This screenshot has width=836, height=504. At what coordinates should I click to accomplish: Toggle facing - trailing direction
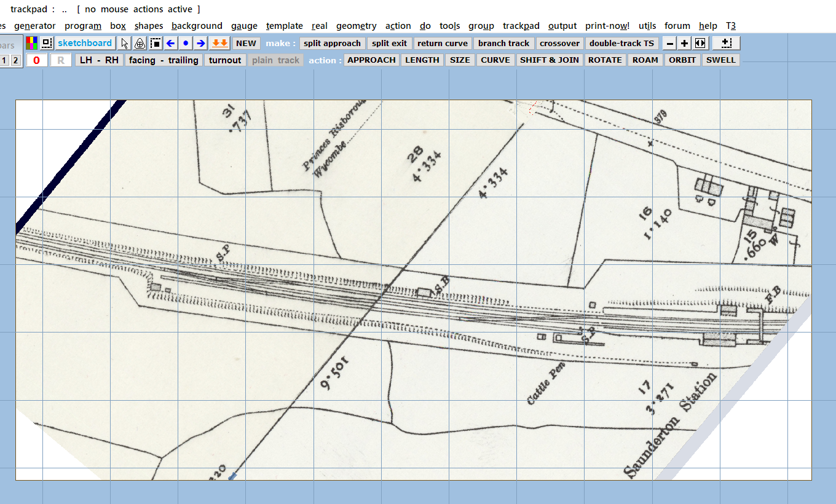164,60
